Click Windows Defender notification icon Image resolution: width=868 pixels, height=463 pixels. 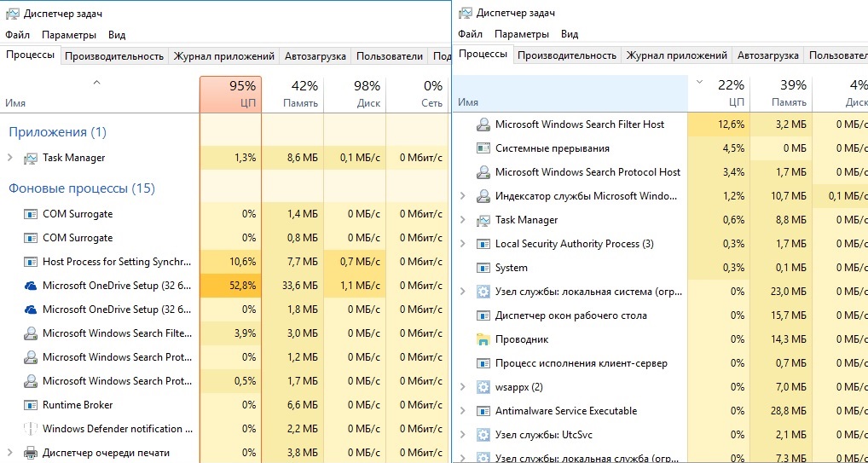30,429
